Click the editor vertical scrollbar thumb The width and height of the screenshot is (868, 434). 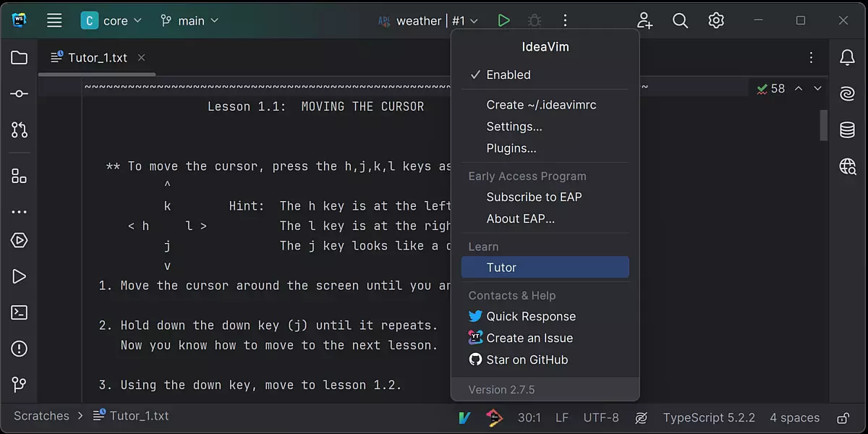tap(823, 124)
